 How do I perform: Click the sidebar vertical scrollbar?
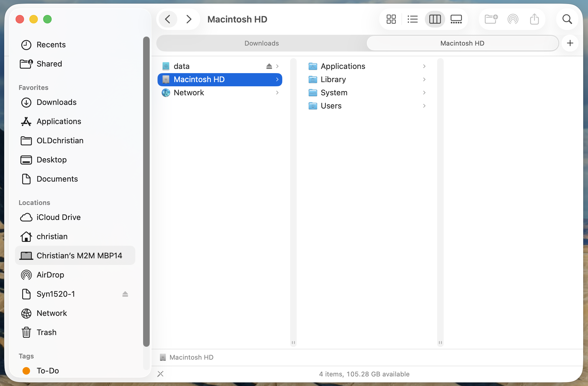click(146, 192)
